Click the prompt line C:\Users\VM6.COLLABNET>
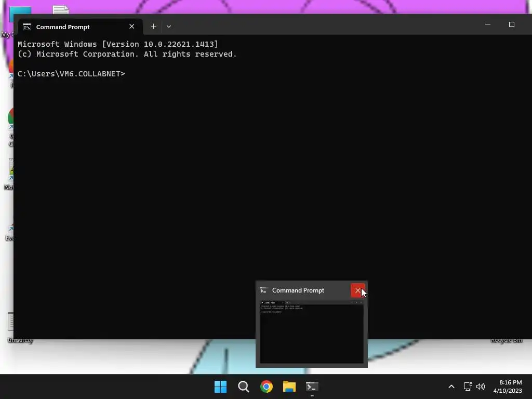 (71, 74)
